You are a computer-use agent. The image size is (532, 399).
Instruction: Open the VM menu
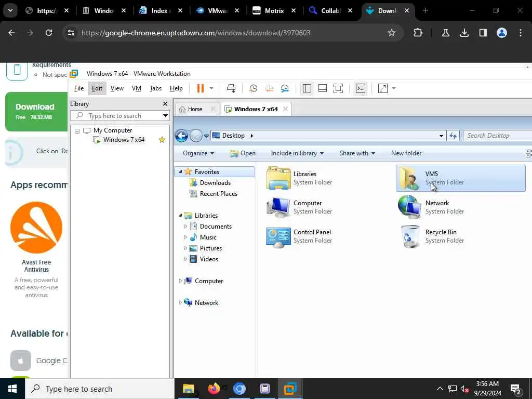pos(137,88)
